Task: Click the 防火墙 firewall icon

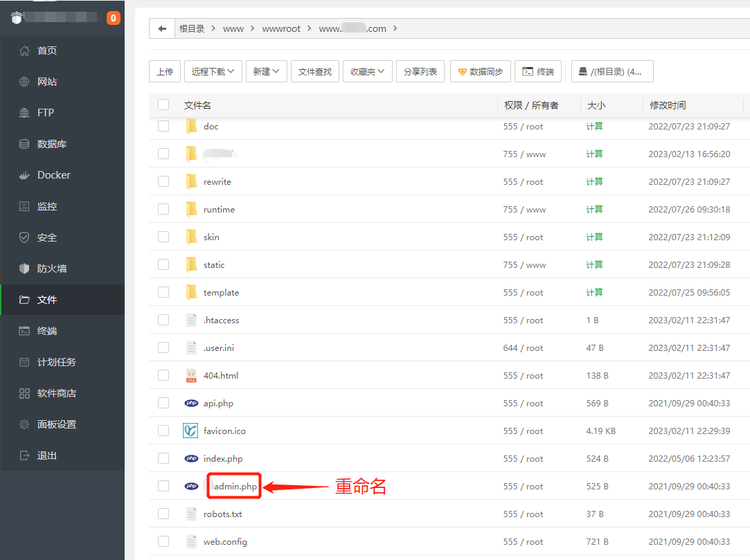Action: 24,269
